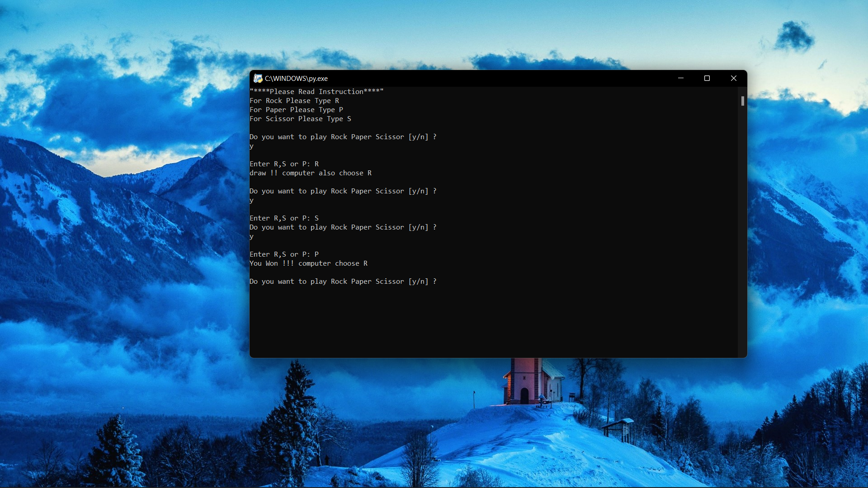Click empty black area at console bottom
This screenshot has width=868, height=488.
coord(493,325)
